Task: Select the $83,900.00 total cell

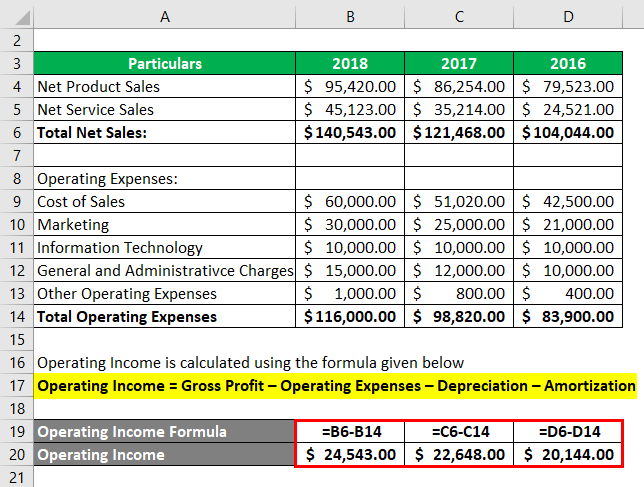Action: (568, 316)
